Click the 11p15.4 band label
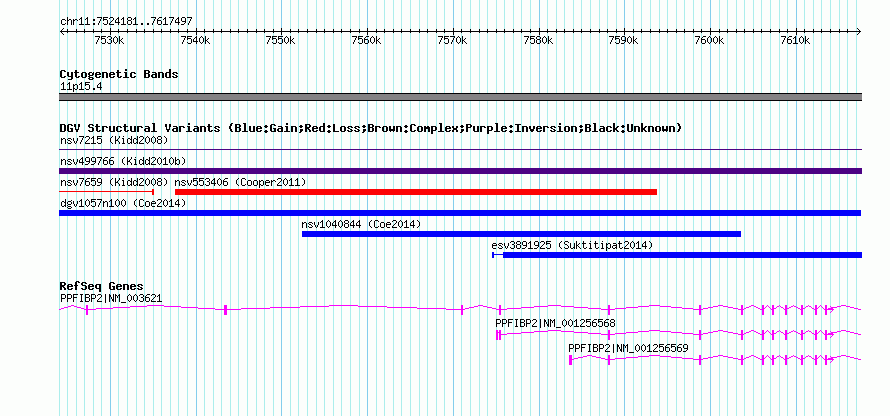Image resolution: width=890 pixels, height=416 pixels. (81, 87)
